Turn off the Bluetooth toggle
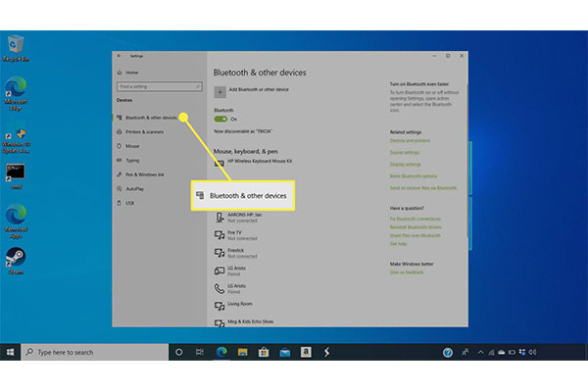588x392 pixels. point(220,119)
